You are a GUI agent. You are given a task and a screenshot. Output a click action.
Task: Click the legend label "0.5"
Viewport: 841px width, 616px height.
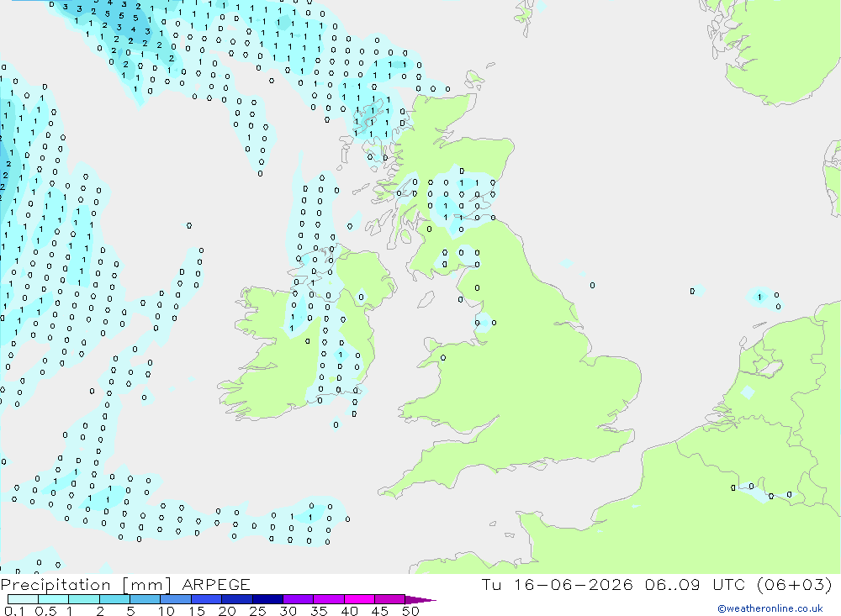tap(45, 611)
